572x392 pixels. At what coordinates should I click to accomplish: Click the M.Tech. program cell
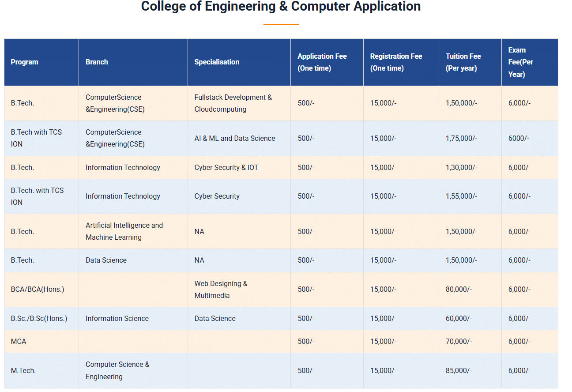coord(23,371)
